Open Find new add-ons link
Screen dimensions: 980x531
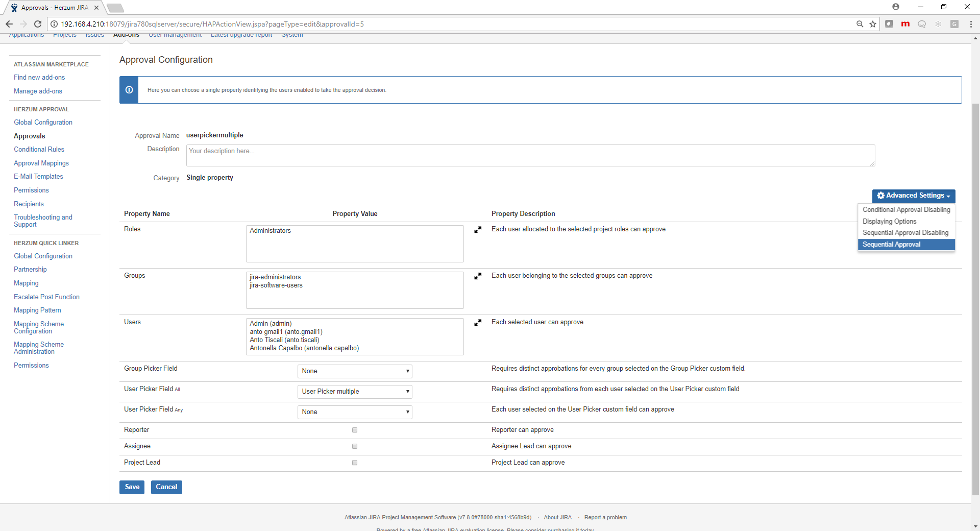tap(39, 78)
